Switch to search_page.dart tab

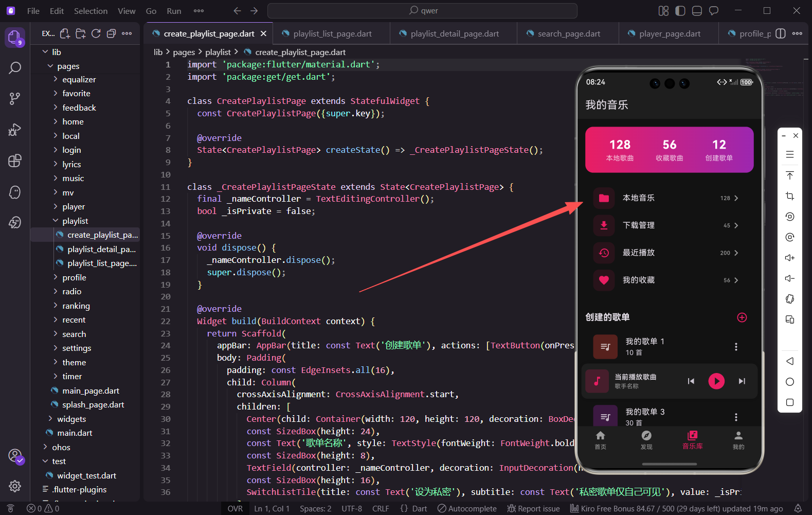click(x=568, y=33)
